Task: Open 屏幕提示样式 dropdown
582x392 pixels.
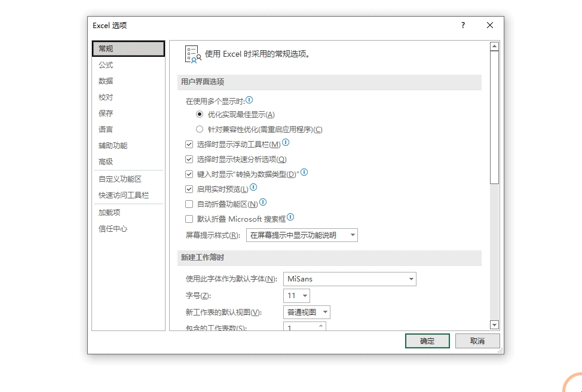Action: click(302, 235)
